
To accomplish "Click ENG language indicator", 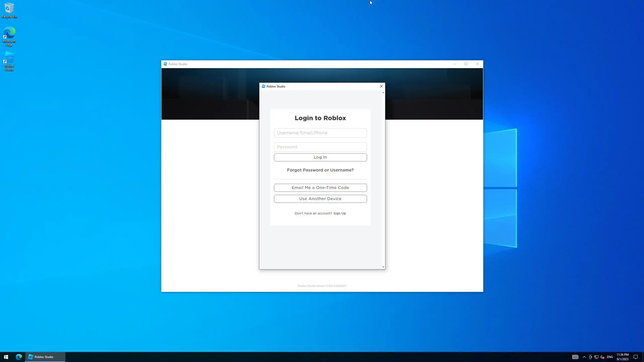I will 610,357.
